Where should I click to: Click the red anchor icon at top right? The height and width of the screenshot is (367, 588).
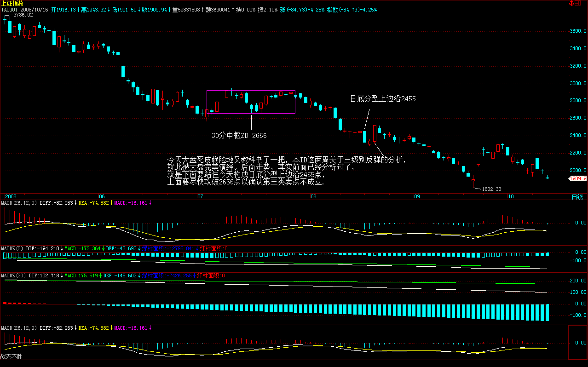tap(573, 3)
